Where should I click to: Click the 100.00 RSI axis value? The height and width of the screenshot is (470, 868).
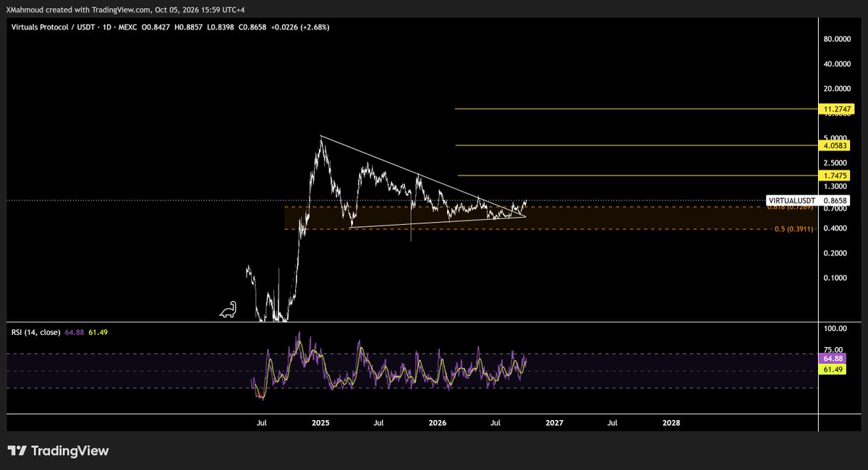coord(835,328)
